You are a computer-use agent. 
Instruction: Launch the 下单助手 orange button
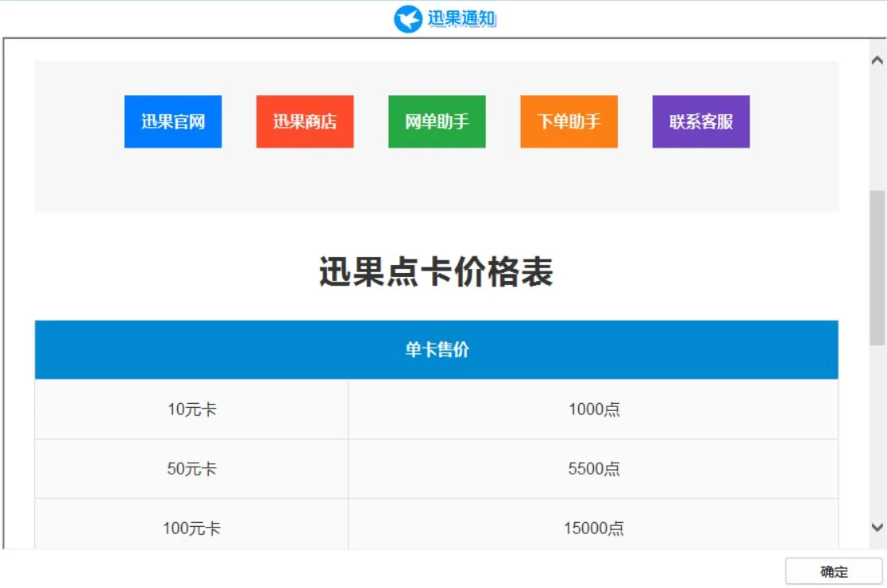click(x=569, y=121)
